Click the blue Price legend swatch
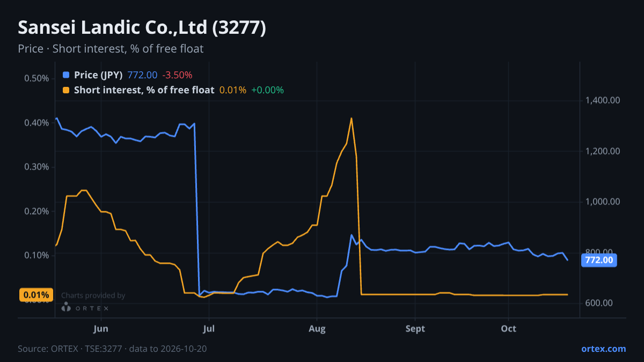This screenshot has width=644, height=362. tap(66, 75)
